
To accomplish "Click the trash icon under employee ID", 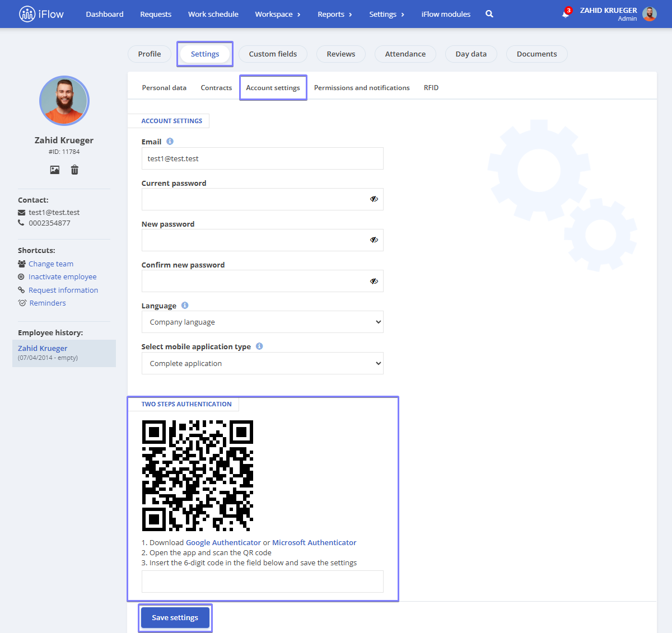I will tap(74, 170).
